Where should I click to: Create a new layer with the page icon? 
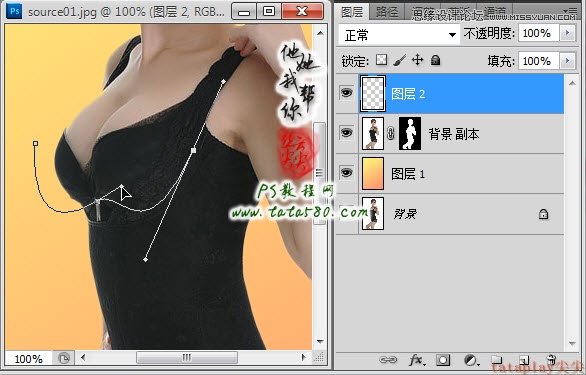524,360
